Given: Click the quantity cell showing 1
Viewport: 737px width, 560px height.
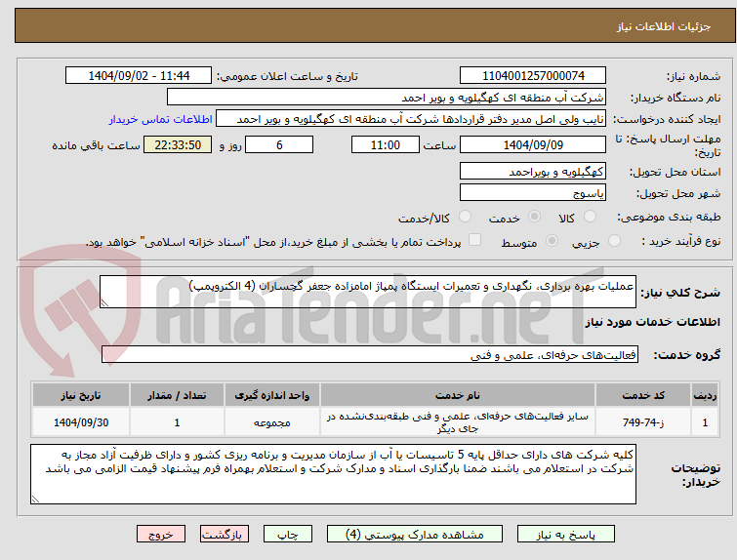Looking at the screenshot, I should [177, 422].
